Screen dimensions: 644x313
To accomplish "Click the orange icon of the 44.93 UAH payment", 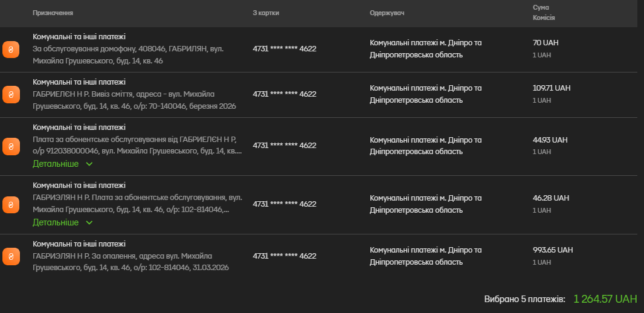I will click(11, 146).
